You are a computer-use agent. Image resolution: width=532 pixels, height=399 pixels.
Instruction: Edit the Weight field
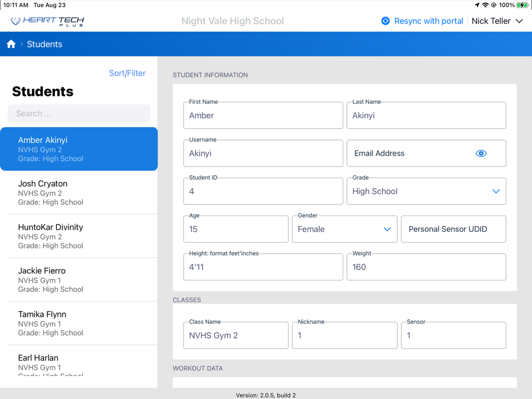(426, 267)
